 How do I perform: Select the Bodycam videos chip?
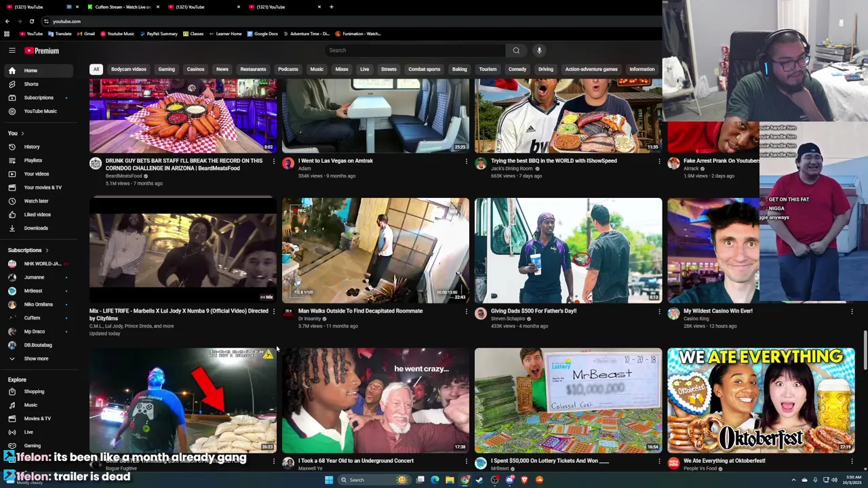(x=129, y=69)
